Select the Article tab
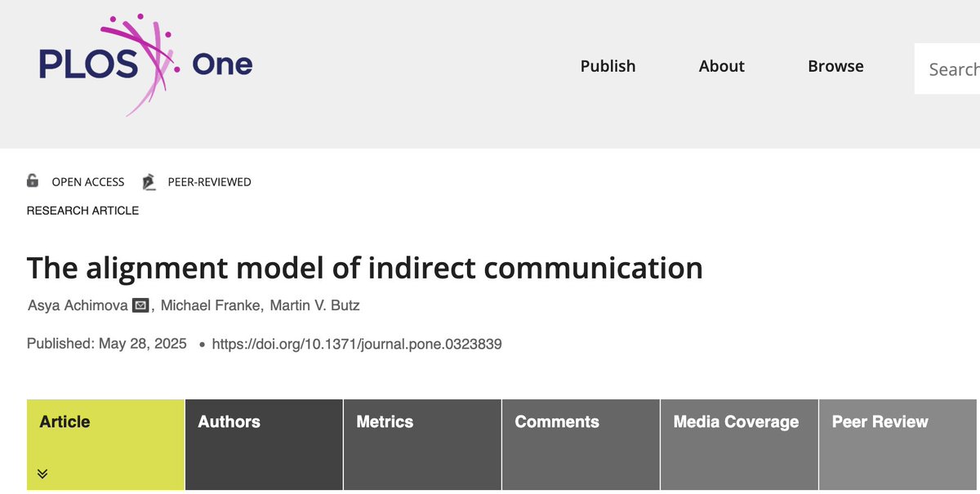 point(105,444)
